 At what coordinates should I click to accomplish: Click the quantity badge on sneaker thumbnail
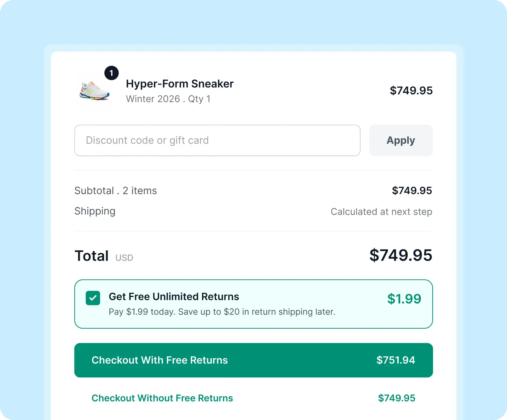111,73
